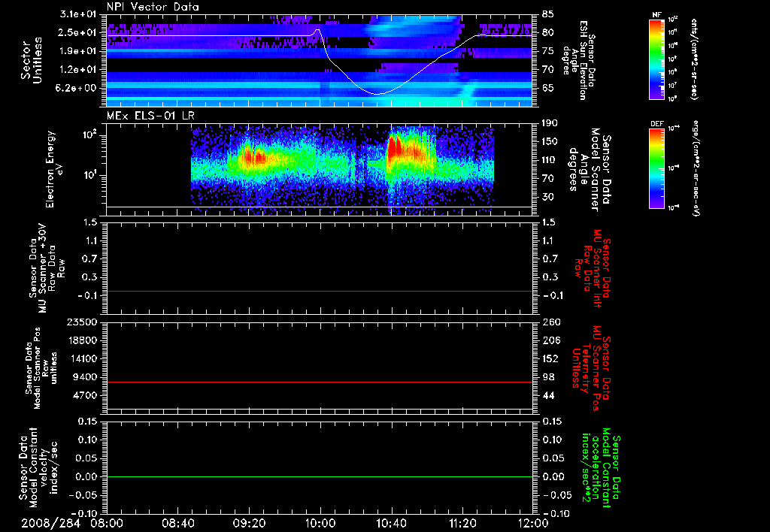
Task: Select the "10:00" time axis label
Action: [x=320, y=523]
